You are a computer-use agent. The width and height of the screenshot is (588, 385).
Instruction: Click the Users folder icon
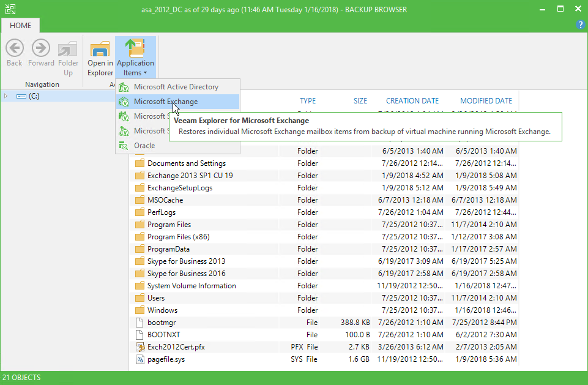[140, 298]
